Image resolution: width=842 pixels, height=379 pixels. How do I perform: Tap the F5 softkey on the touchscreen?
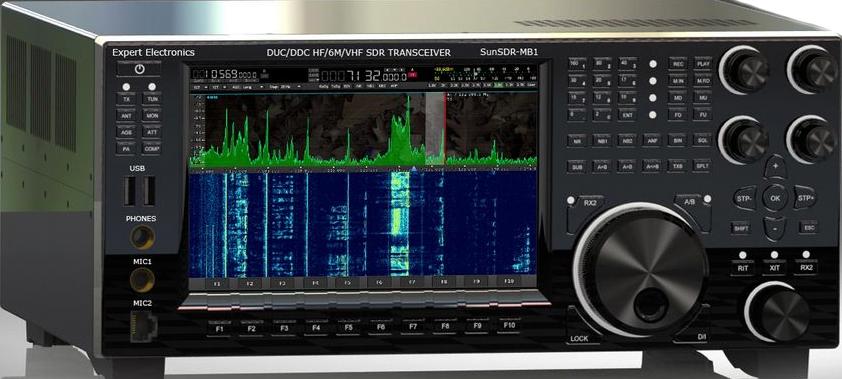(347, 282)
